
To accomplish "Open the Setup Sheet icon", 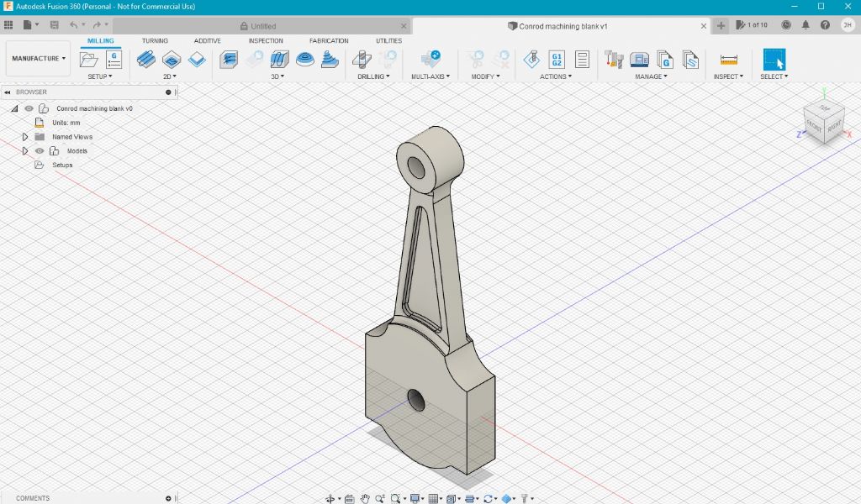I will (582, 60).
